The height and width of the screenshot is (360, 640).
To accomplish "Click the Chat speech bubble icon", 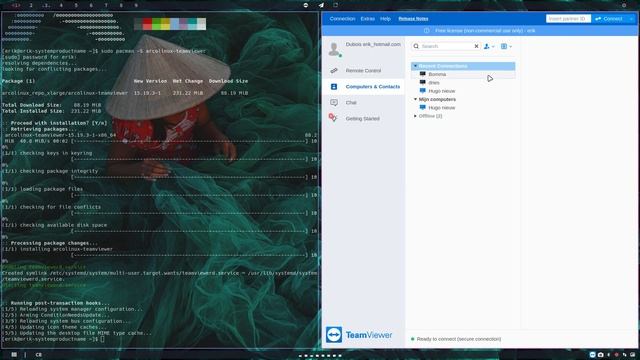I will pos(334,102).
